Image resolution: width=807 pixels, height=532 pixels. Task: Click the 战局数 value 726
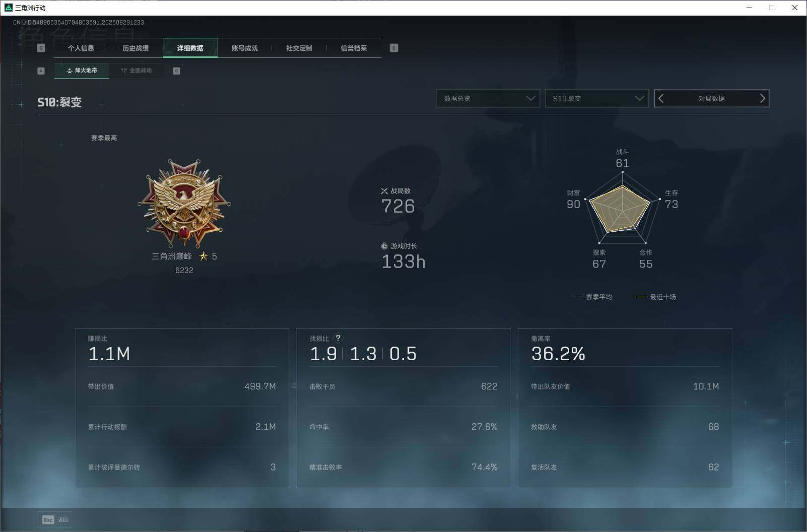point(398,206)
